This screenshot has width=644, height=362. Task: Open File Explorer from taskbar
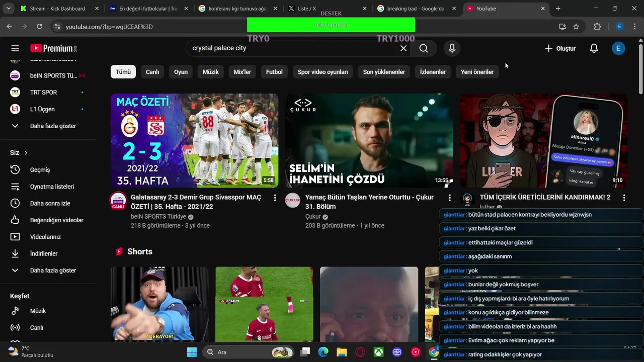pos(342,352)
